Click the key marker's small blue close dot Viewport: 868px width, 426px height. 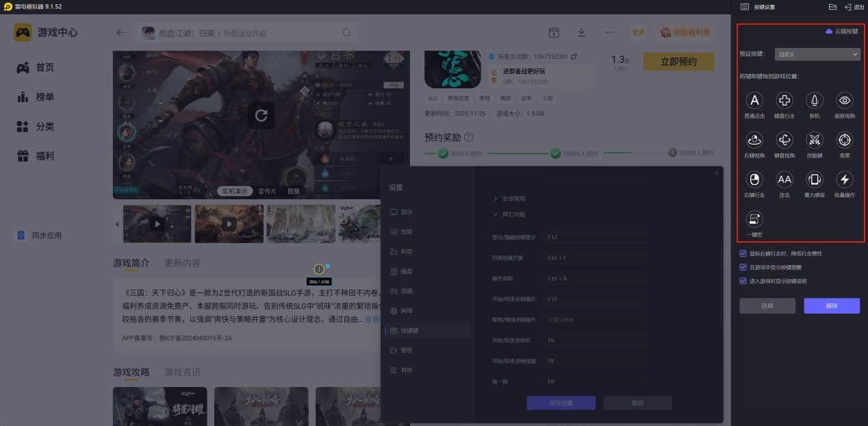tap(328, 266)
